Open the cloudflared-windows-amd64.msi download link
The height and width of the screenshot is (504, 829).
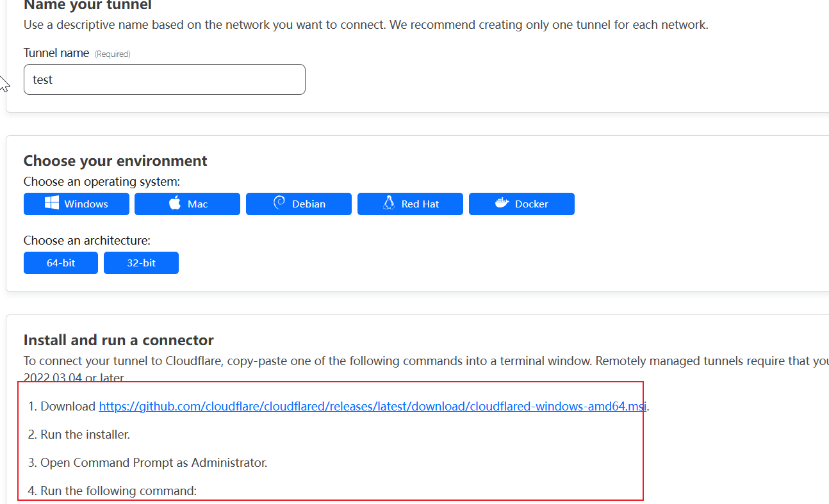tap(372, 406)
